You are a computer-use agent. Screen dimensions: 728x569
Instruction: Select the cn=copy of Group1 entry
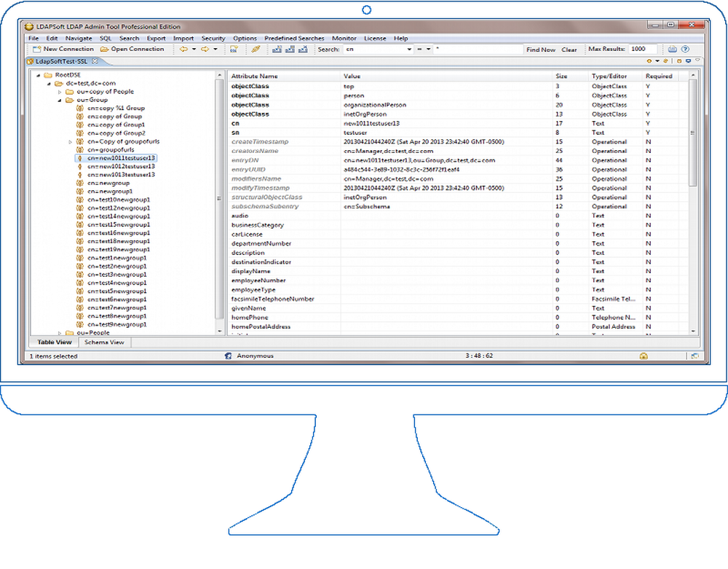[x=116, y=125]
